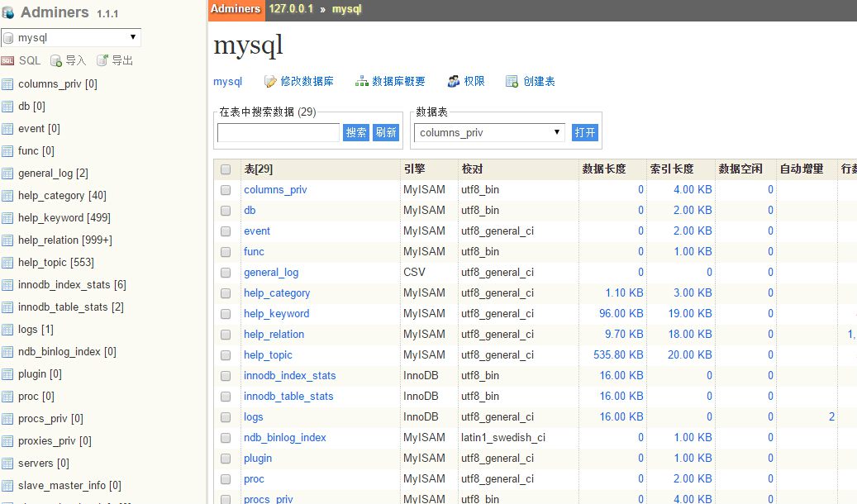Check the event row checkbox
Screen dimensions: 857x504
click(226, 232)
